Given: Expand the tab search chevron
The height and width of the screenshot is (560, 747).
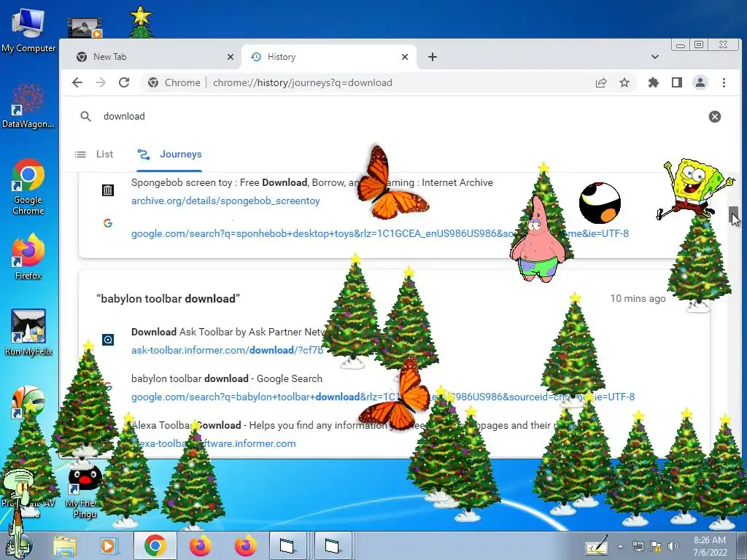Looking at the screenshot, I should tap(655, 57).
